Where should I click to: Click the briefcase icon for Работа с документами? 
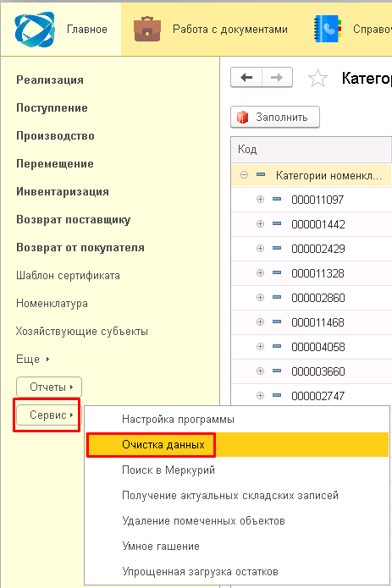(x=147, y=30)
